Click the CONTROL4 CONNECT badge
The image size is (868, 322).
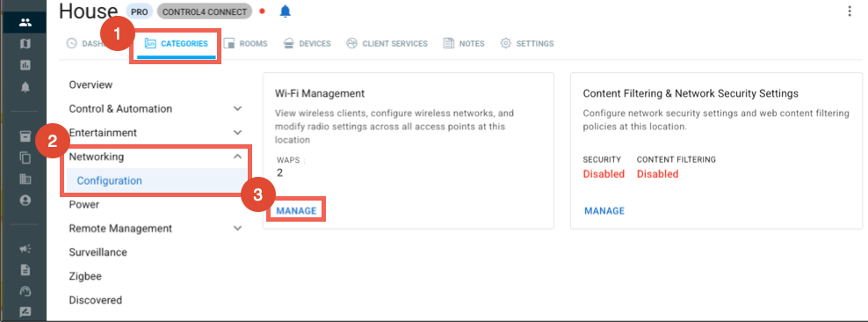coord(205,11)
